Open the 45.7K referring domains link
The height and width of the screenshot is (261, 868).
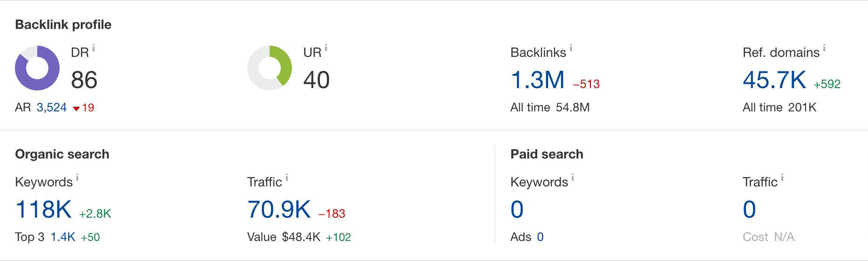click(x=774, y=80)
